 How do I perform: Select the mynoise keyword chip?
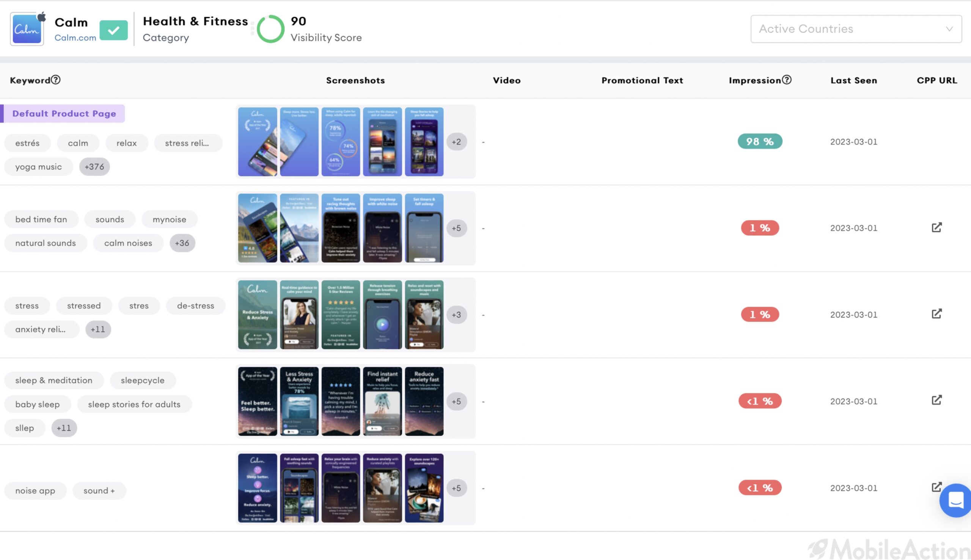point(169,219)
